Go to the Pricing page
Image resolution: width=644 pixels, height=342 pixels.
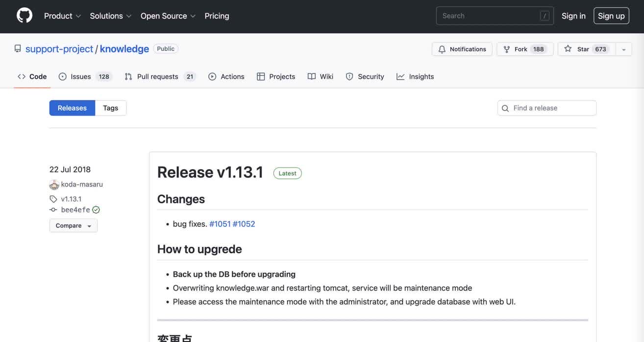point(217,16)
